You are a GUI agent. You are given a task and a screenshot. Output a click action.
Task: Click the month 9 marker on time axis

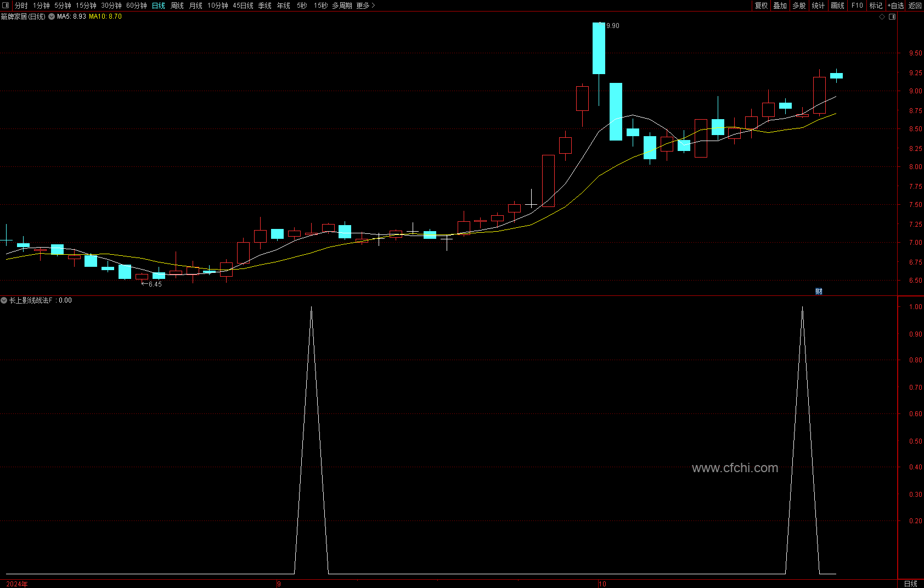(279, 584)
